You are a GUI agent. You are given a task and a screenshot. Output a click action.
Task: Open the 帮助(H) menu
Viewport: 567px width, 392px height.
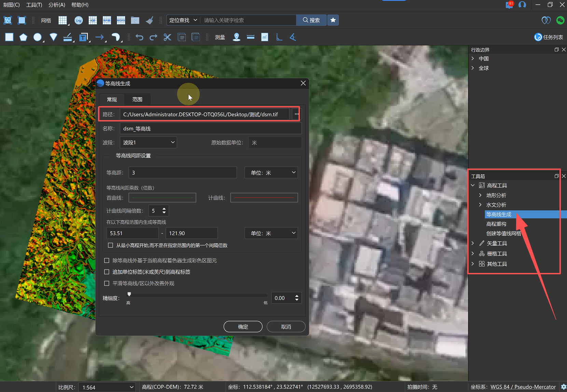pyautogui.click(x=80, y=5)
